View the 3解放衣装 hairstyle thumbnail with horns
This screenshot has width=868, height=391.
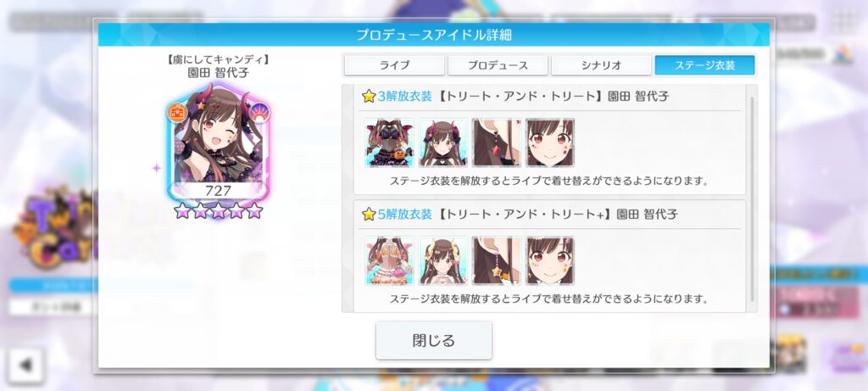tap(442, 142)
